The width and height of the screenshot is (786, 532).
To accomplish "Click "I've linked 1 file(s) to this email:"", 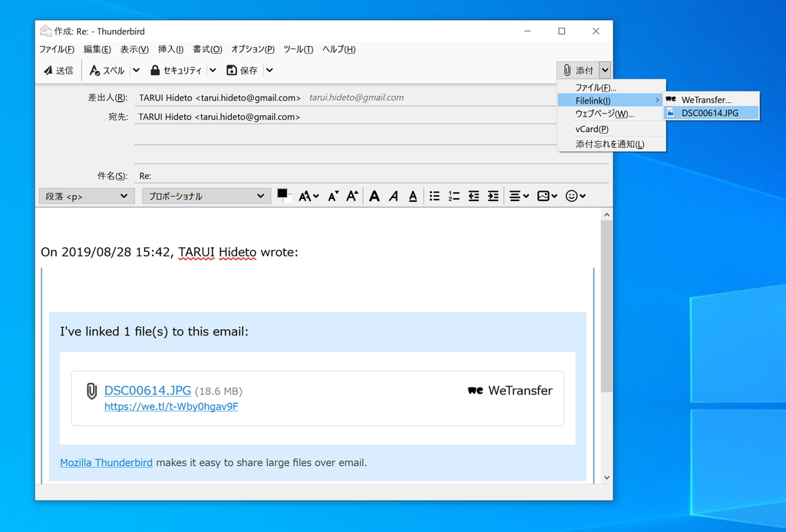I will 154,332.
